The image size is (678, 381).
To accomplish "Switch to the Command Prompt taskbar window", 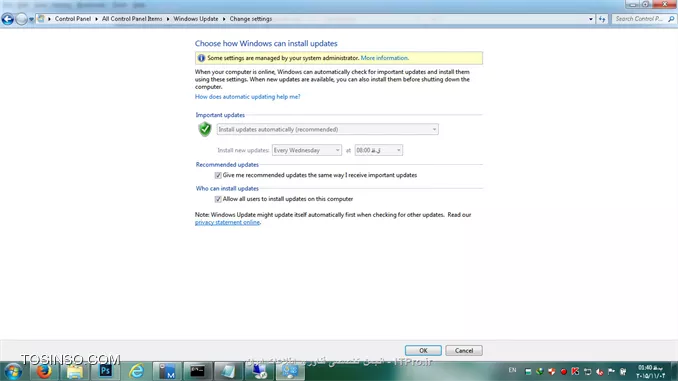I will click(198, 371).
